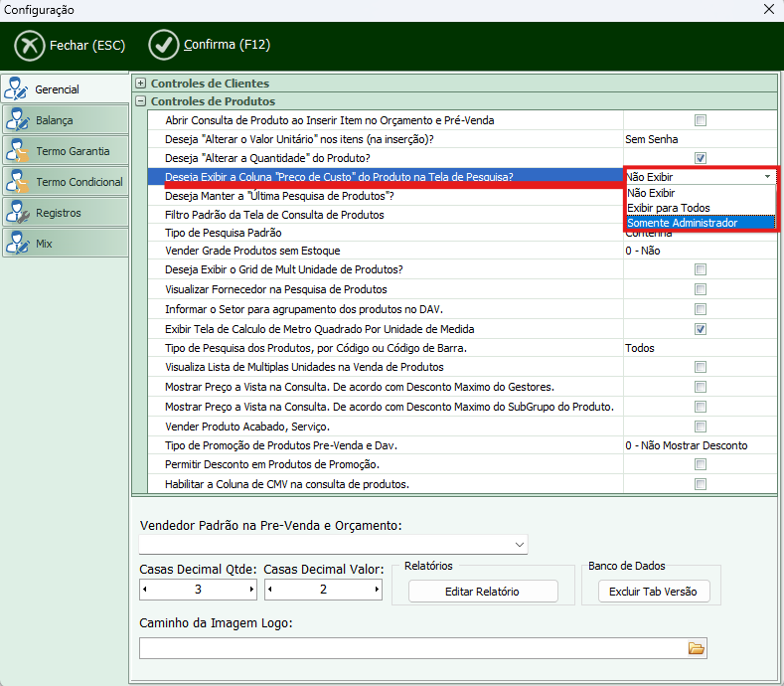784x686 pixels.
Task: Click the Confirma (F12) checkmark icon
Action: (163, 45)
